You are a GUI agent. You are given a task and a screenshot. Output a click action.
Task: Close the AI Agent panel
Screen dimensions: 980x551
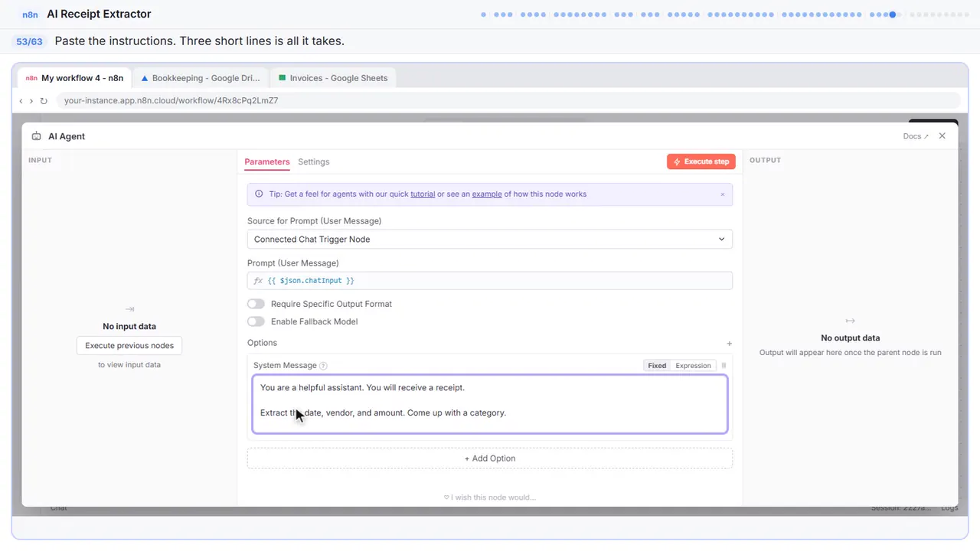pyautogui.click(x=942, y=135)
